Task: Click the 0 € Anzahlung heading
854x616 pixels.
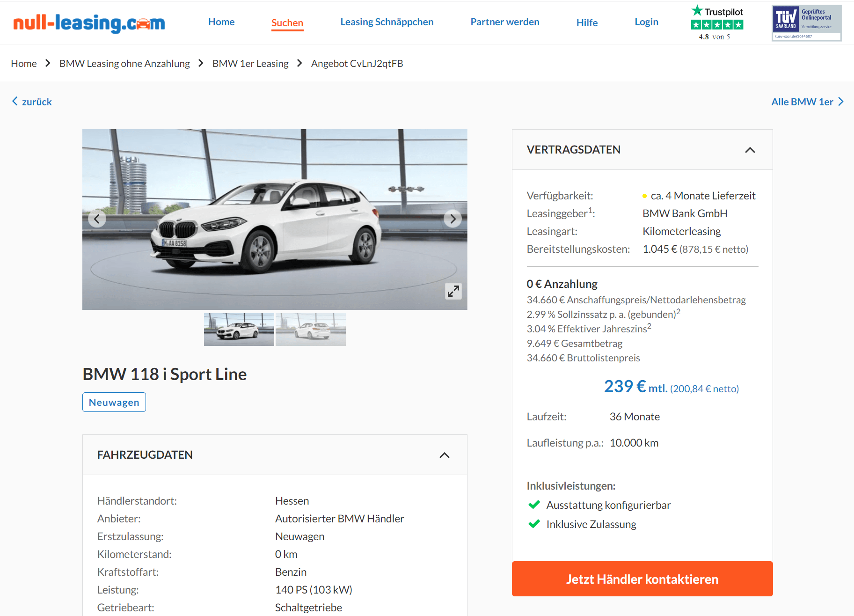Action: coord(562,284)
